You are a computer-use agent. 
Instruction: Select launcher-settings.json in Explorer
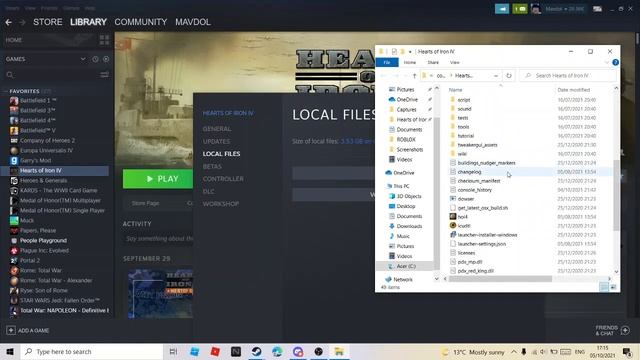(478, 244)
